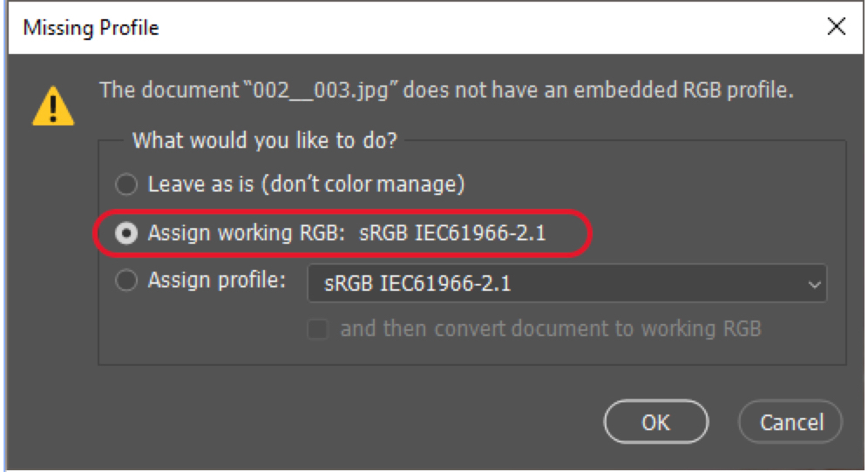
Task: Click the yellow warning triangle icon
Action: (53, 106)
